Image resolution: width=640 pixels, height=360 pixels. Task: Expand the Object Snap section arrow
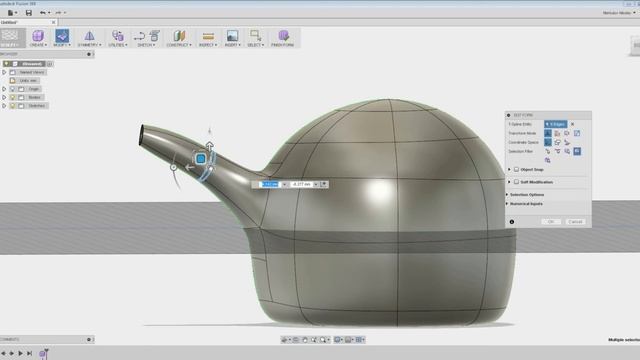(x=509, y=169)
